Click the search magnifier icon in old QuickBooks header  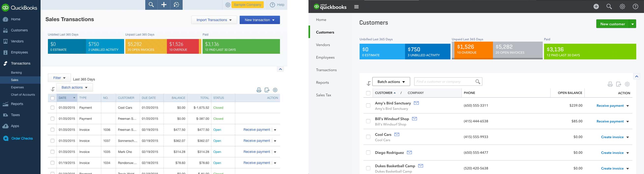[x=151, y=5]
